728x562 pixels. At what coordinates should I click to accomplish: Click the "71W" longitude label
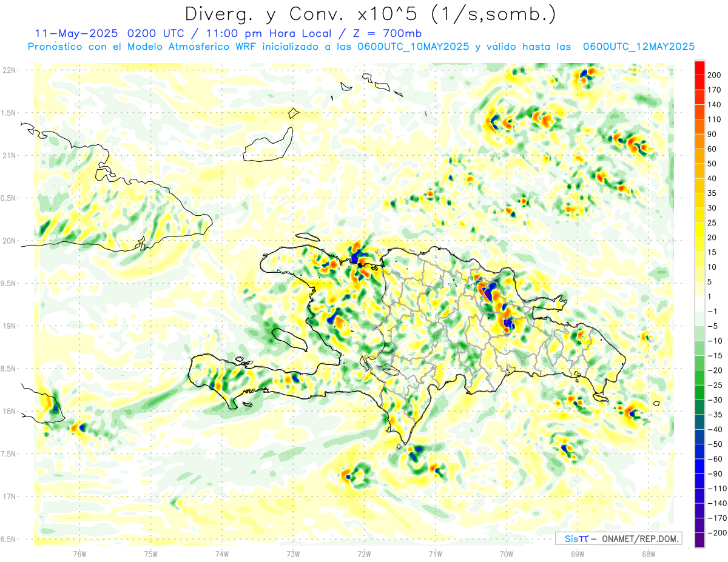click(435, 554)
